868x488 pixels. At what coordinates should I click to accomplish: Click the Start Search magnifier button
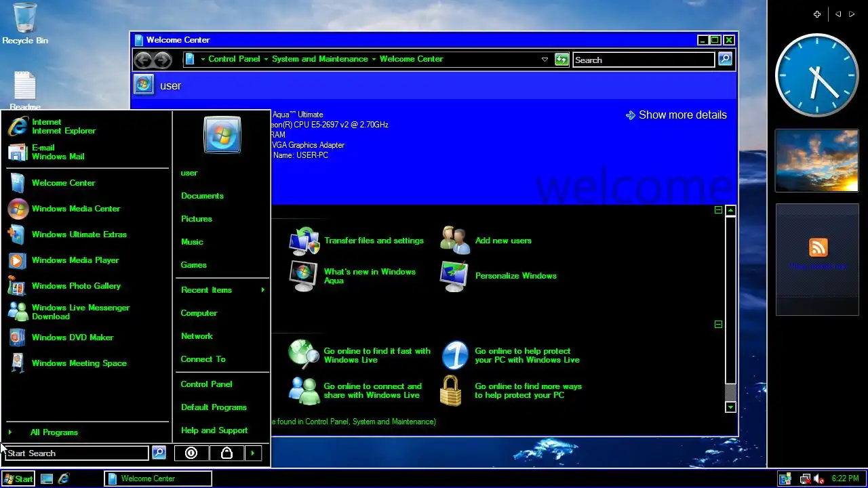click(x=159, y=453)
